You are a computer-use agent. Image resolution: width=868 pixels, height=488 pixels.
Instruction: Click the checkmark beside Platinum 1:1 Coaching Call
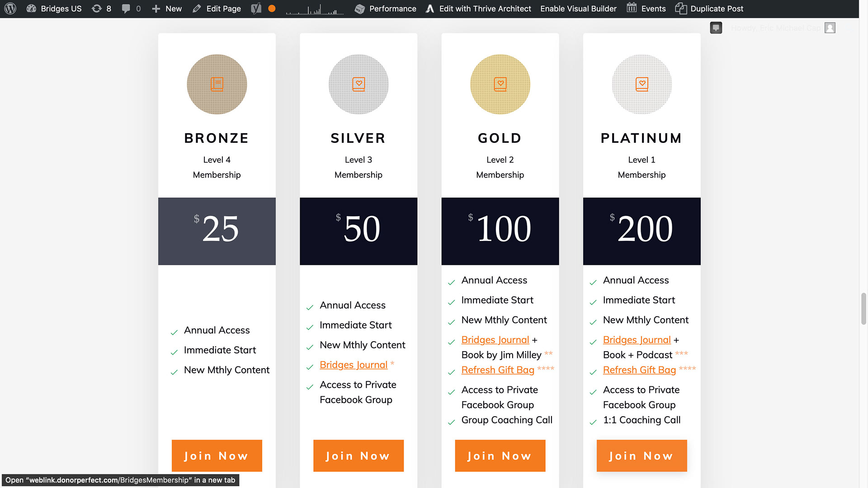tap(593, 422)
